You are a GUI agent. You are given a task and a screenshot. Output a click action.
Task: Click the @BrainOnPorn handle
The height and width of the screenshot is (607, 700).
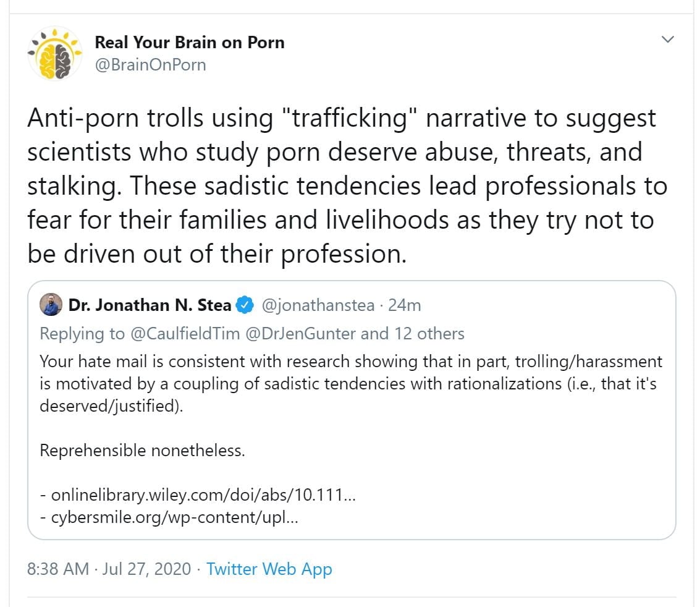150,64
